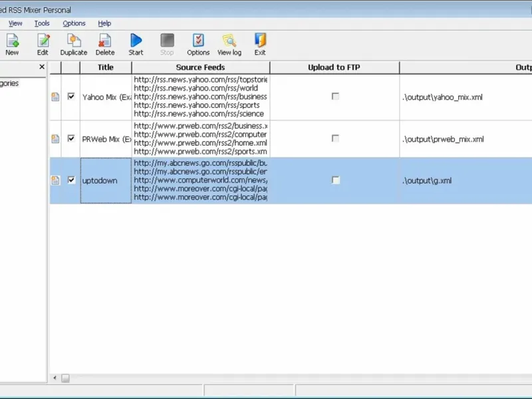The height and width of the screenshot is (399, 532).
Task: Open the Tools menu
Action: click(x=42, y=23)
